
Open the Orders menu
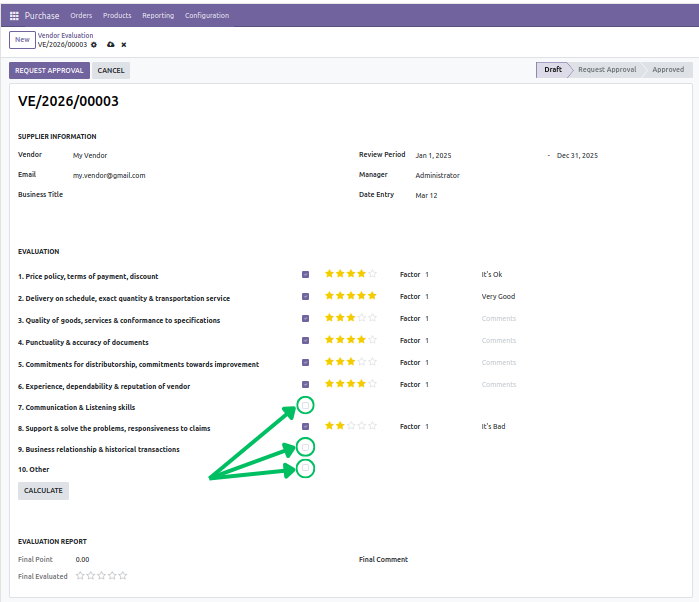click(x=81, y=16)
